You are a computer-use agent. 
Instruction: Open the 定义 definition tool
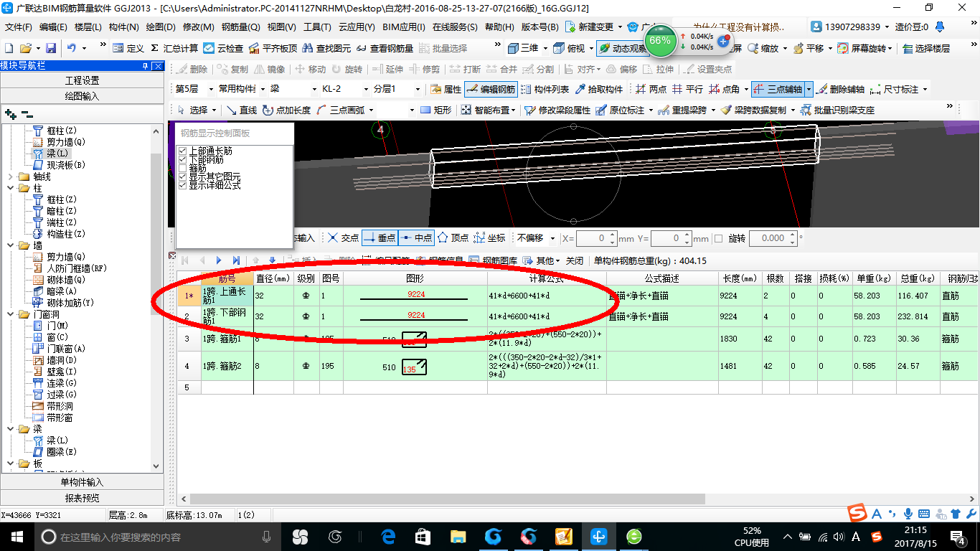(128, 48)
